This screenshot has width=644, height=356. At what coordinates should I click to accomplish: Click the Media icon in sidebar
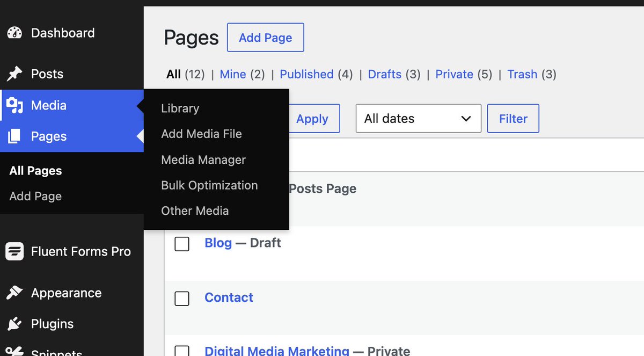14,105
